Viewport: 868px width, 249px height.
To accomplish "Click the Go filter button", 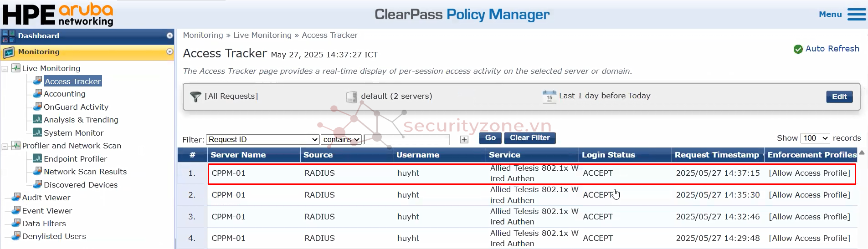I will click(x=490, y=138).
